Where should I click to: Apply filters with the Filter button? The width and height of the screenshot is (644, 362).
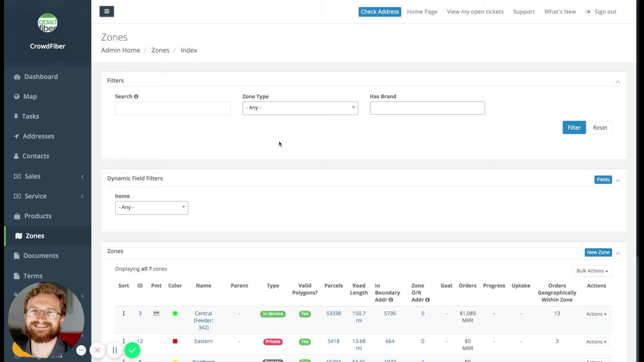click(574, 128)
